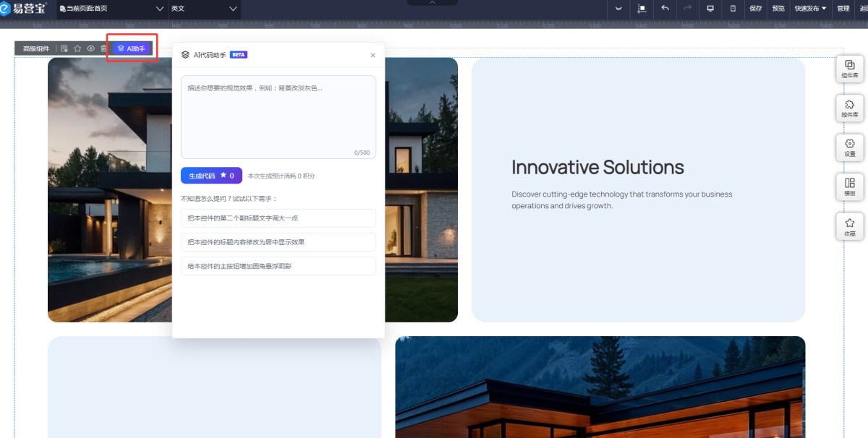Screen dimensions: 868x438
Task: Click the 高级组件 label in component toolbar
Action: 36,48
